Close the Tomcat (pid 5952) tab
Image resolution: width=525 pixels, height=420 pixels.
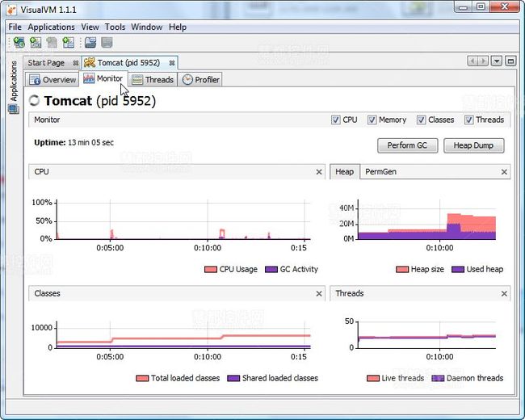pos(172,63)
